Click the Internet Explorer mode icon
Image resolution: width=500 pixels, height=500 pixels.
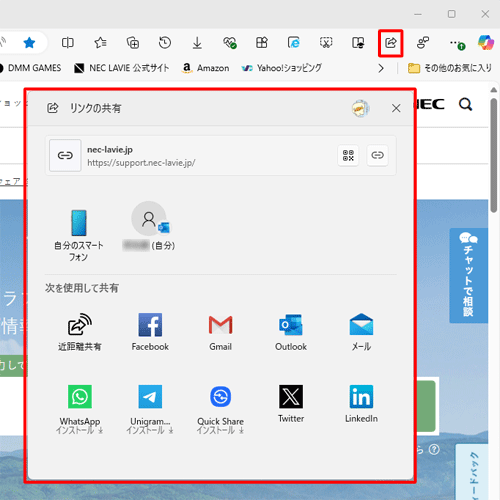[294, 43]
